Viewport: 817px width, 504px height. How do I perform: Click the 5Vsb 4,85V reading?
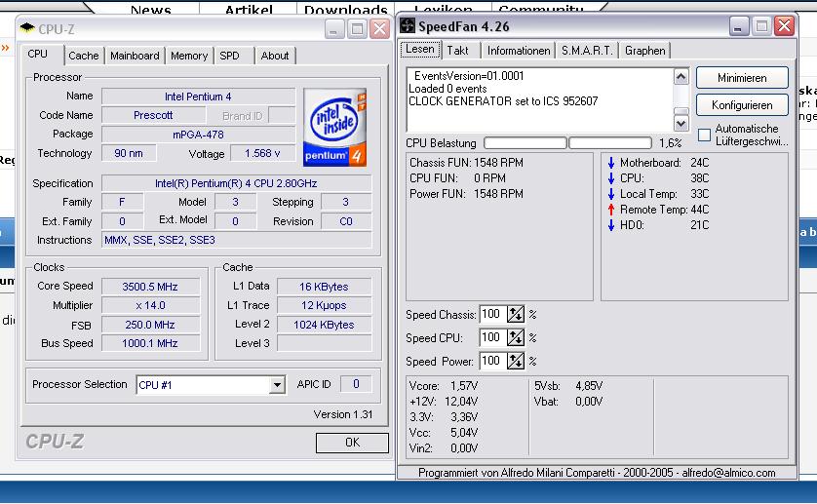(568, 386)
